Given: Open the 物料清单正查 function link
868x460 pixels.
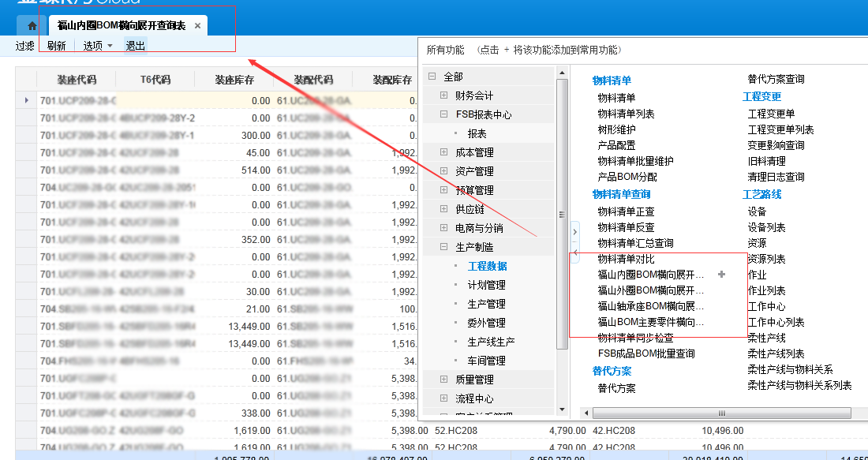Looking at the screenshot, I should [626, 211].
